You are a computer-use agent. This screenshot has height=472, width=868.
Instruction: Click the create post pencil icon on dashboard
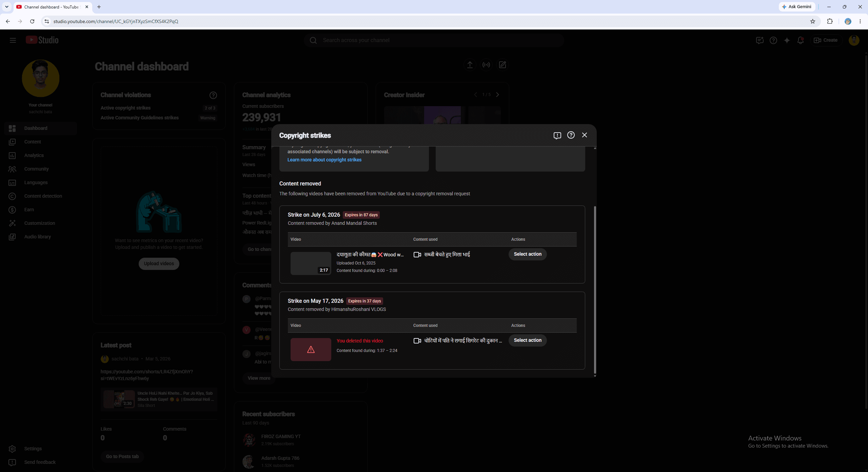[x=502, y=65]
